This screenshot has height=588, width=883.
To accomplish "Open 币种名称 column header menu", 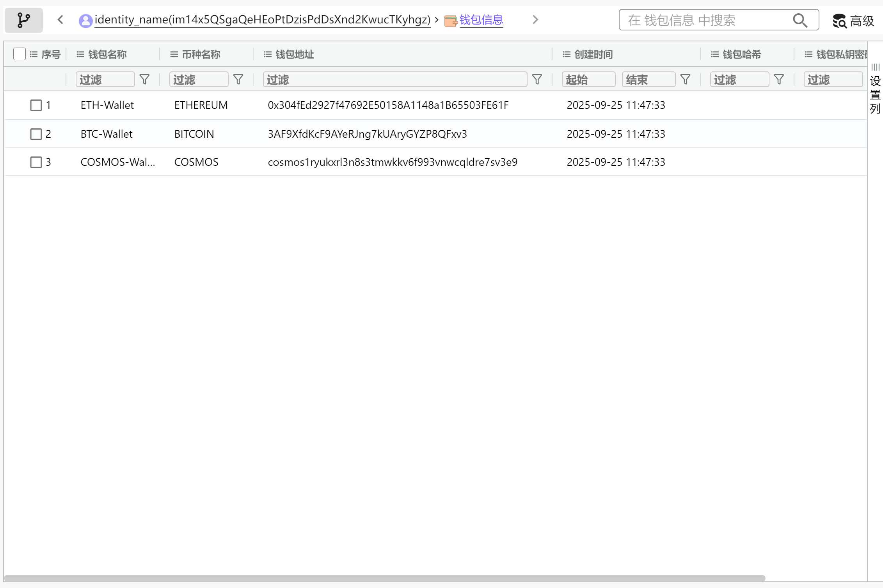I will click(174, 54).
